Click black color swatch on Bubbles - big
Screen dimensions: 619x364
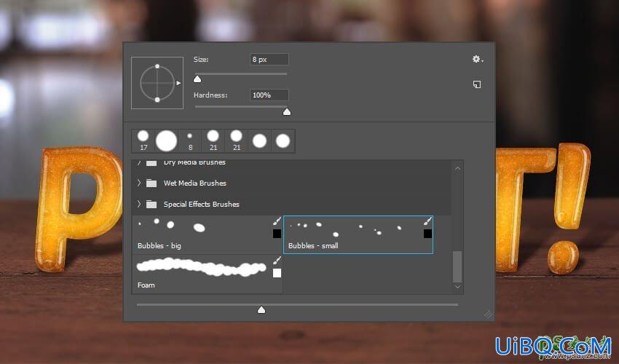(277, 234)
